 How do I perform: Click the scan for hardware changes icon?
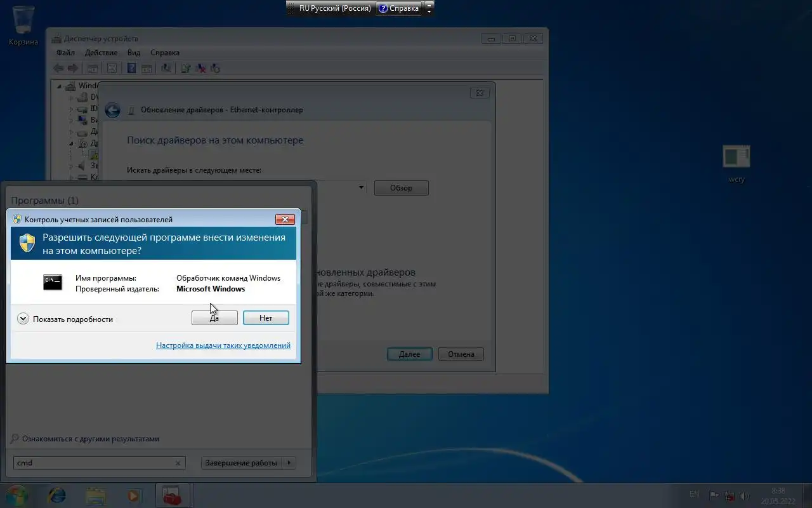tap(167, 69)
